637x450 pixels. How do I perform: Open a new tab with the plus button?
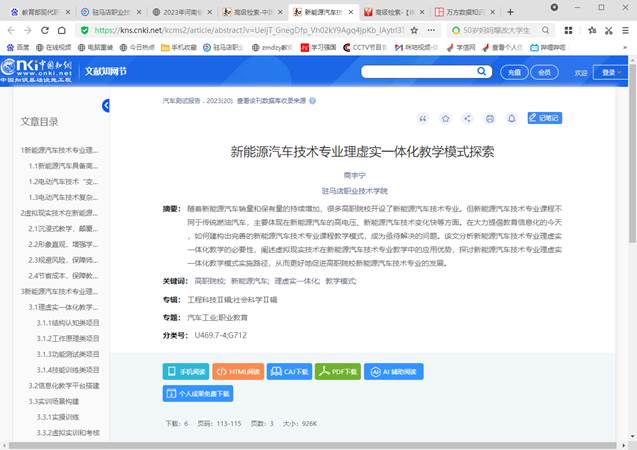tap(510, 12)
